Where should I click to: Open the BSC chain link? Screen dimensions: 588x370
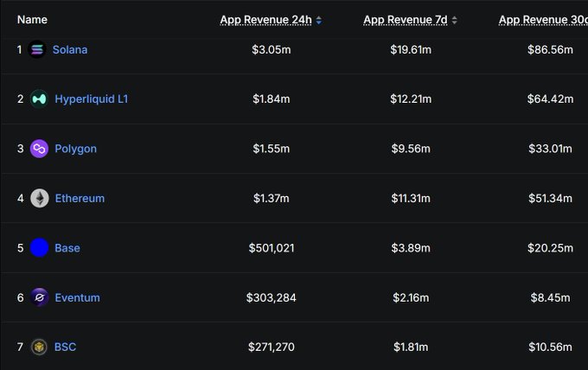click(x=65, y=348)
